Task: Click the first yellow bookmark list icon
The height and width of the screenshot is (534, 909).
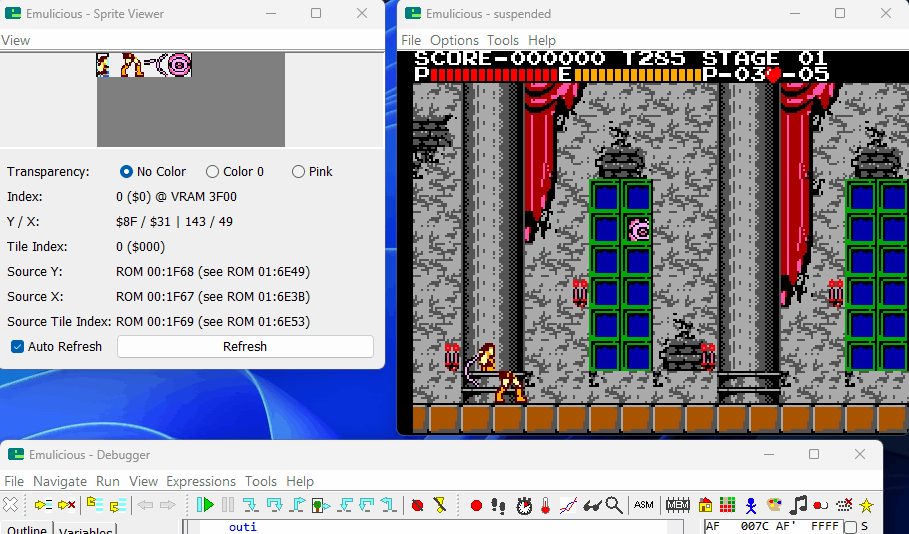Action: coord(94,504)
